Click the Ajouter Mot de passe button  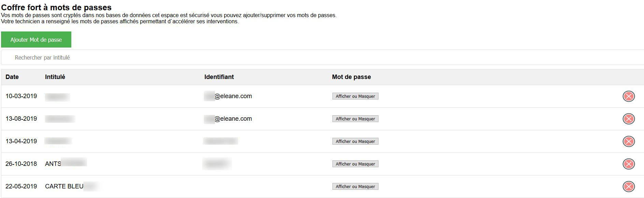(36, 40)
